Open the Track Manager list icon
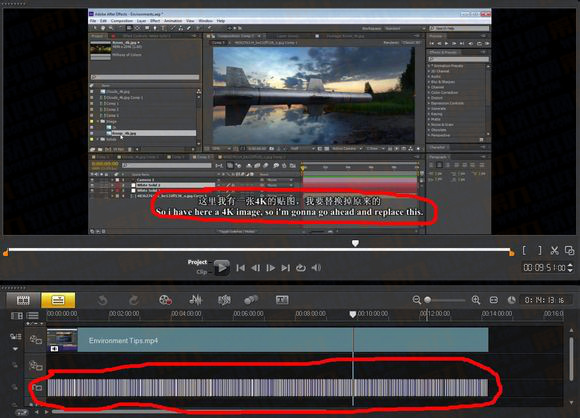The height and width of the screenshot is (418, 580). pyautogui.click(x=33, y=316)
